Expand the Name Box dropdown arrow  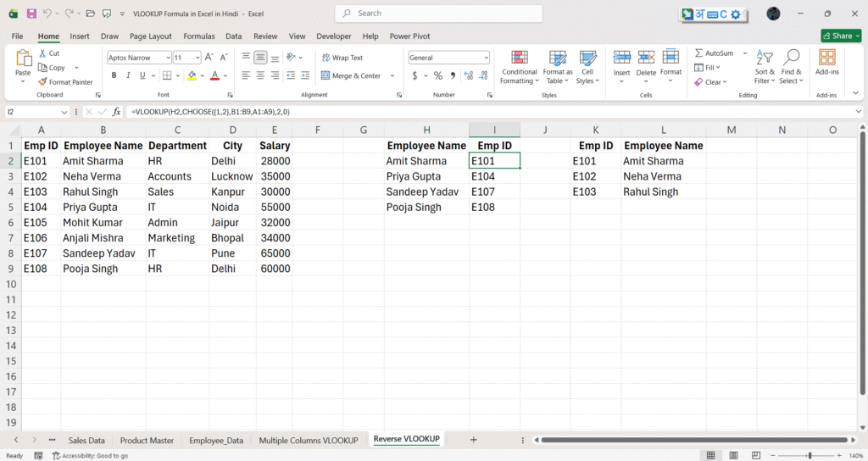click(64, 112)
